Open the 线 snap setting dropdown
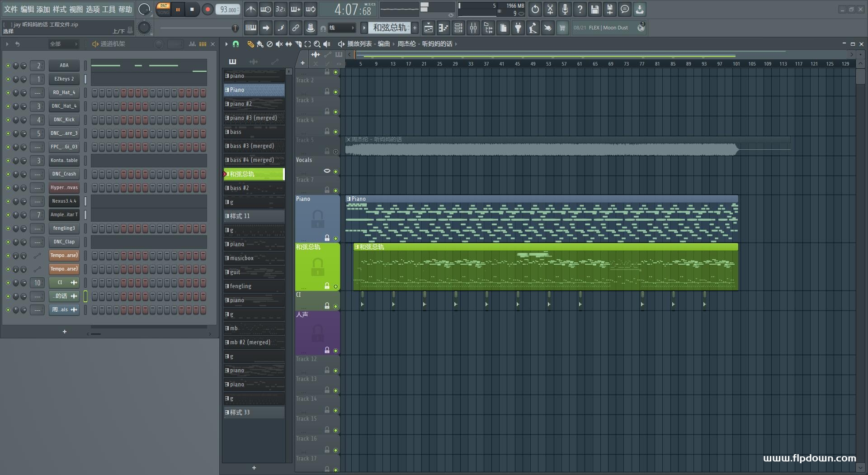The image size is (868, 475). point(341,28)
